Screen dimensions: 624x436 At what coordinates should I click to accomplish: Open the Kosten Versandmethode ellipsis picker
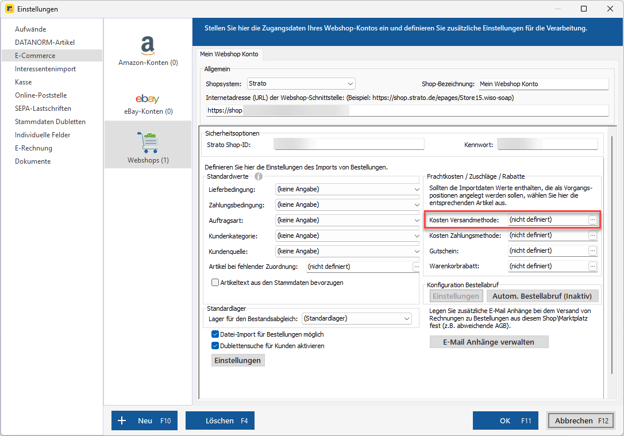(x=593, y=220)
